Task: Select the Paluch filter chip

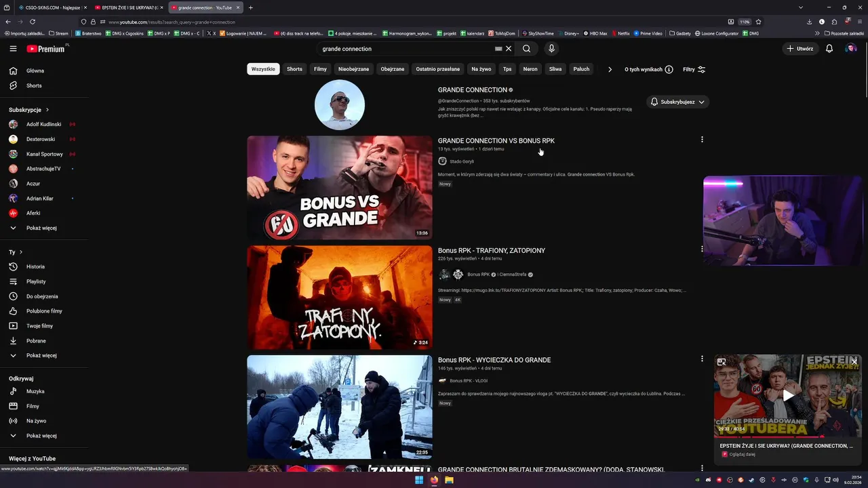Action: 581,69
